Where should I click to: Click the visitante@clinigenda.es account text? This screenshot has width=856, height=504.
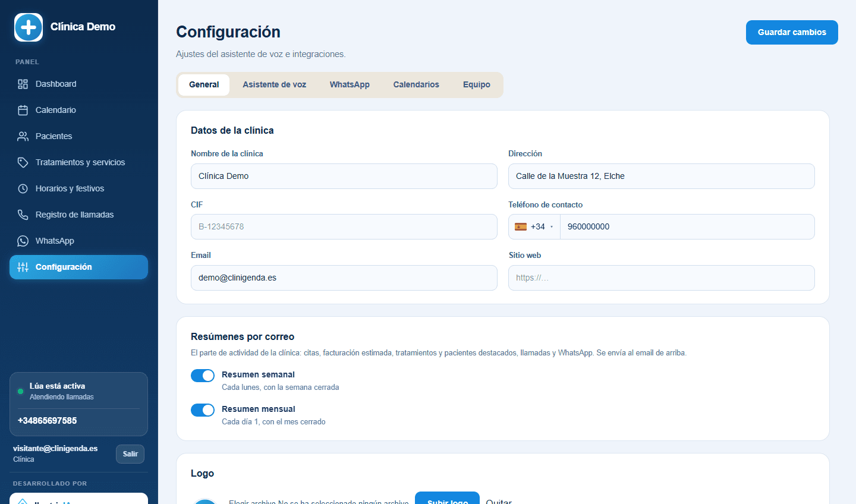click(x=55, y=448)
